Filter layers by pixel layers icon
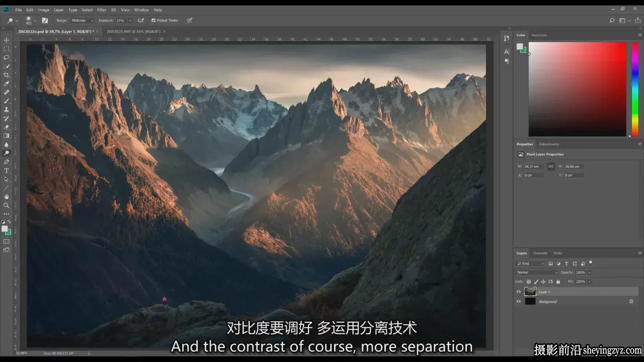The image size is (644, 362). 550,263
